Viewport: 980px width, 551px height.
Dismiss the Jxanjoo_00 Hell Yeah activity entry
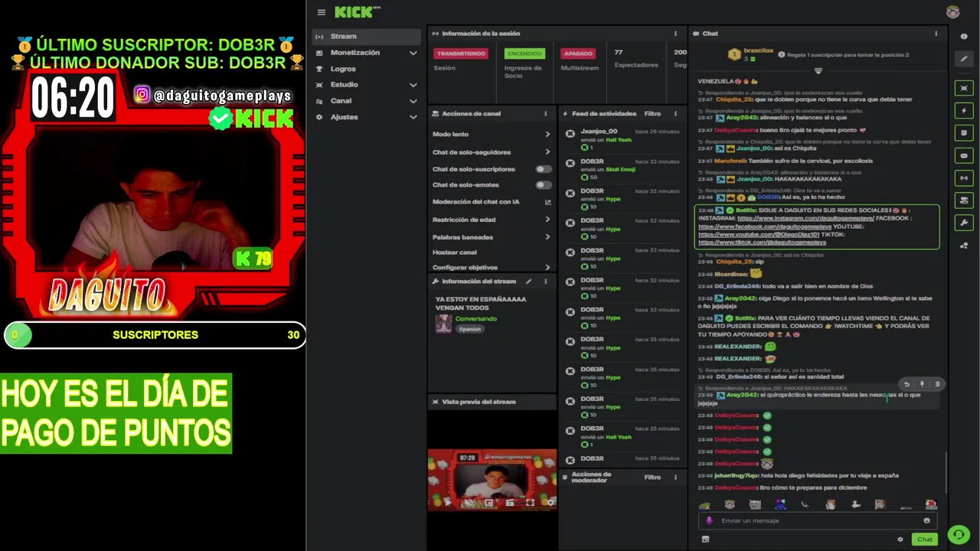(x=570, y=134)
